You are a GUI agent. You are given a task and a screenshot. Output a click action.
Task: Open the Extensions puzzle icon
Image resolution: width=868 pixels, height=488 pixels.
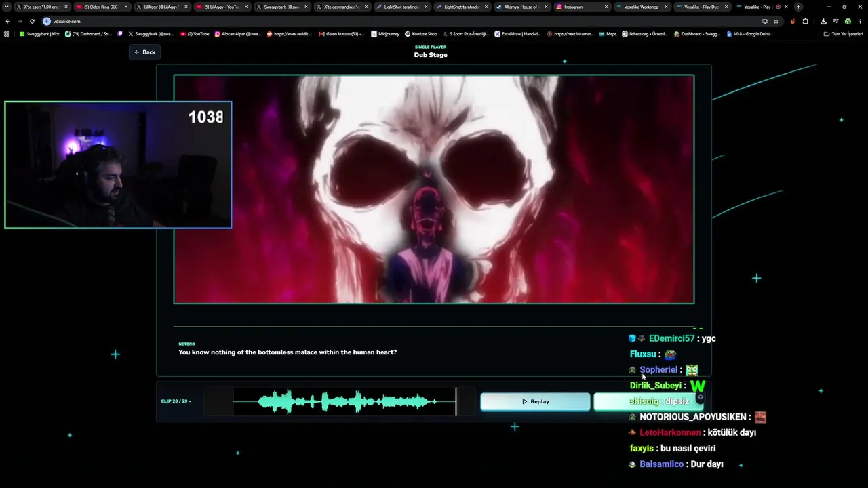tap(806, 21)
